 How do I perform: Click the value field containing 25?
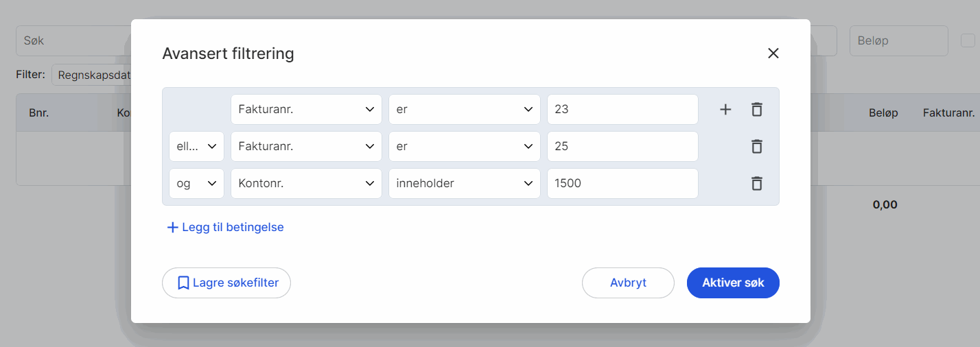622,147
